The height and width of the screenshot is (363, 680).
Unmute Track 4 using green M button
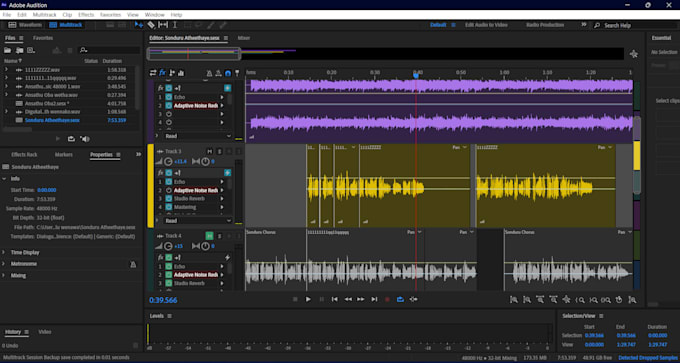tap(209, 236)
